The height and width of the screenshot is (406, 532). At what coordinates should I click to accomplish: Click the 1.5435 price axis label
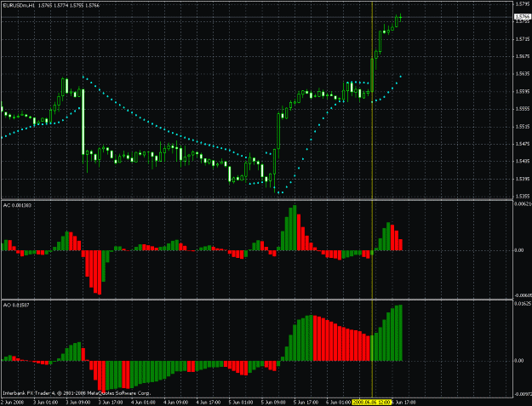pyautogui.click(x=523, y=161)
